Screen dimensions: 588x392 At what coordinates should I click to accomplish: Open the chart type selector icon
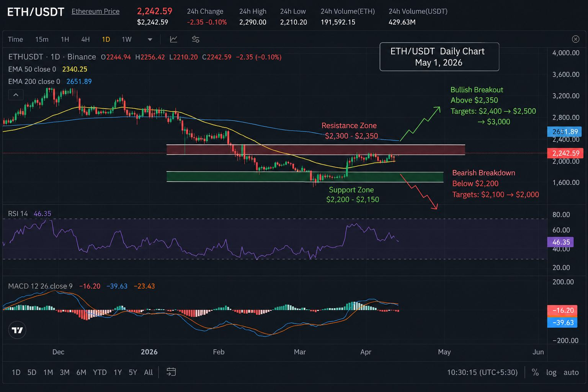pos(173,39)
